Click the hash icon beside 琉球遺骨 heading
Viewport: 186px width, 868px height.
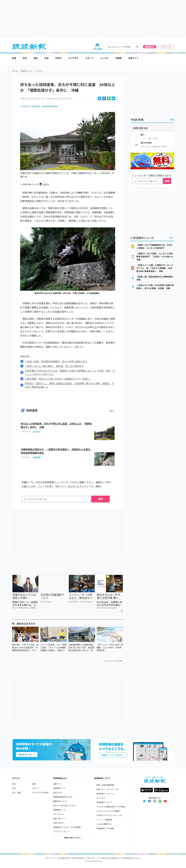23,410
